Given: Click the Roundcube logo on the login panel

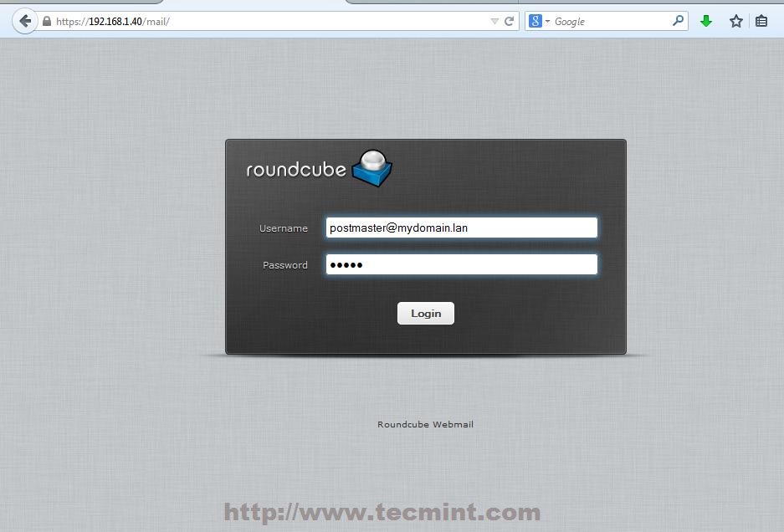Looking at the screenshot, I should point(314,169).
